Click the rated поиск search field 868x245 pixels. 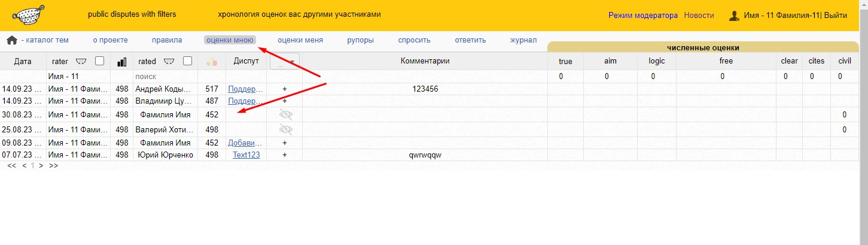point(165,77)
